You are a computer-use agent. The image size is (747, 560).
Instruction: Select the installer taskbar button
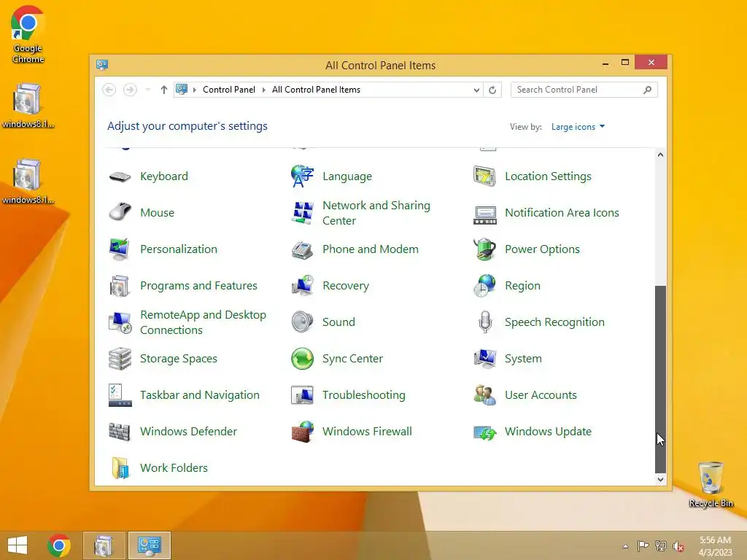(x=104, y=545)
